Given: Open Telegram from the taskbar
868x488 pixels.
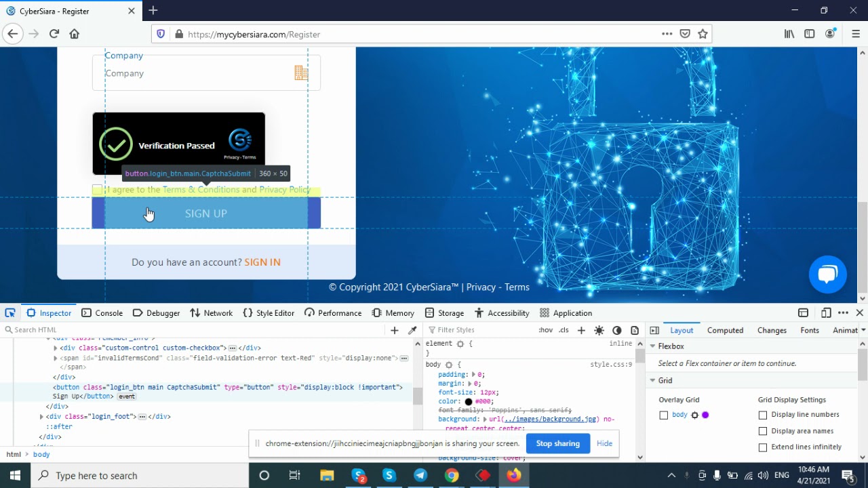Looking at the screenshot, I should [x=420, y=475].
